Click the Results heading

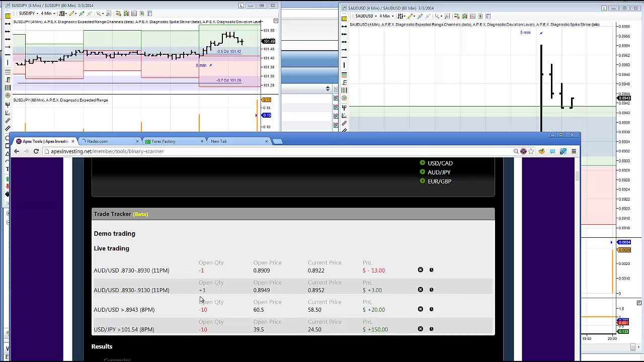(102, 346)
